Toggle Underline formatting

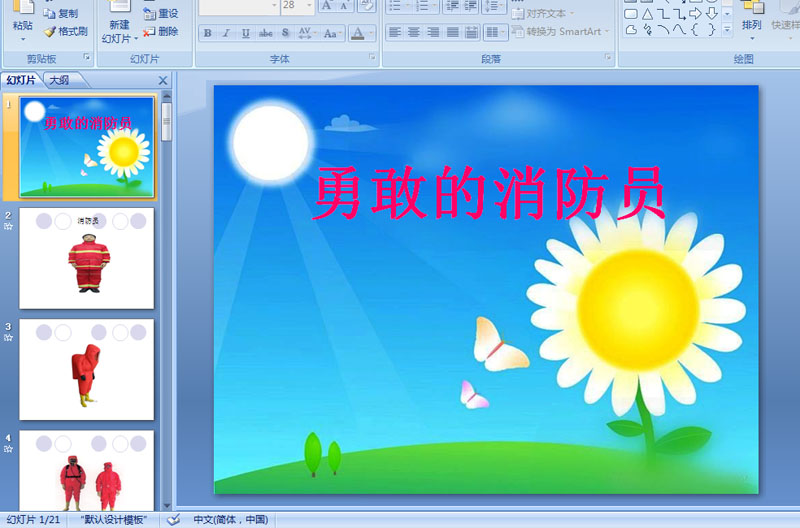(x=245, y=33)
